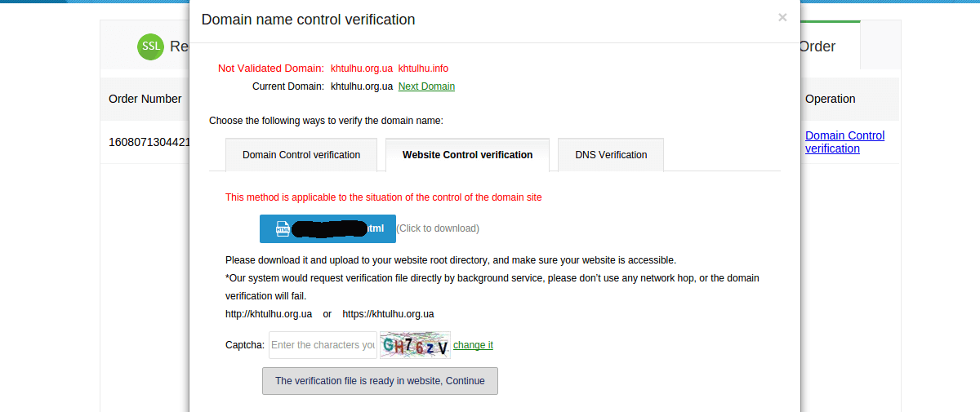Open Domain Control verification link in Operation column
Screen dimensions: 980x412
844,142
